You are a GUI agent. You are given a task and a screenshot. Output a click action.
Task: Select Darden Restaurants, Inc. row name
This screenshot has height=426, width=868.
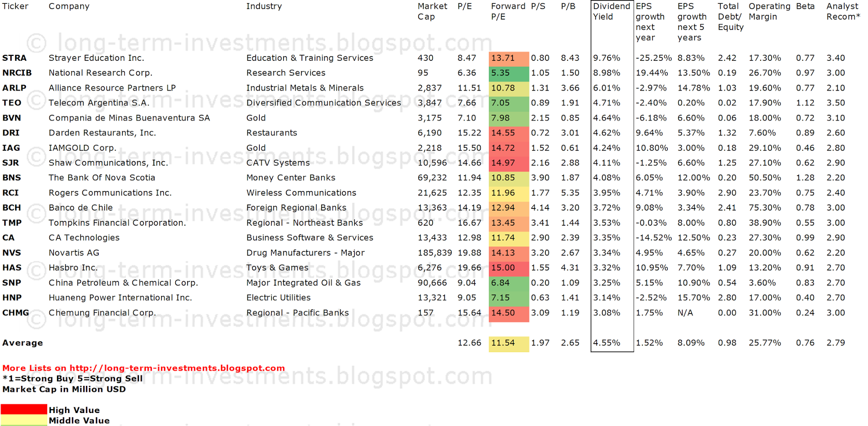click(102, 133)
